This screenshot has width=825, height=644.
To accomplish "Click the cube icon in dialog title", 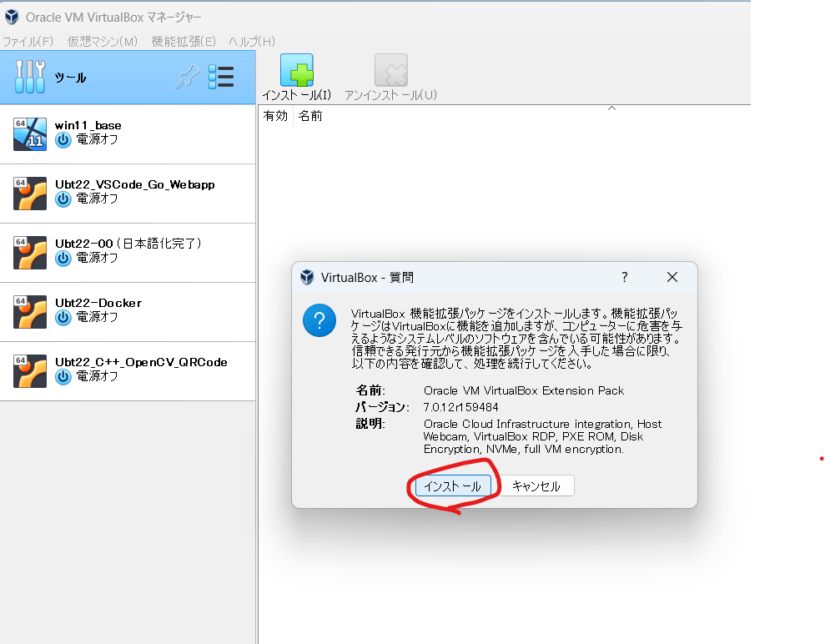I will [307, 277].
